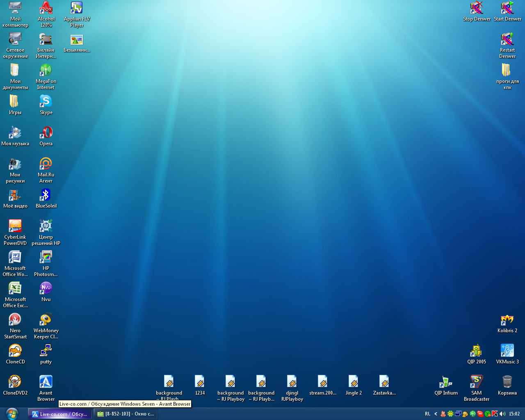This screenshot has width=525, height=420.
Task: Select the Opera browser shortcut
Action: tap(46, 133)
